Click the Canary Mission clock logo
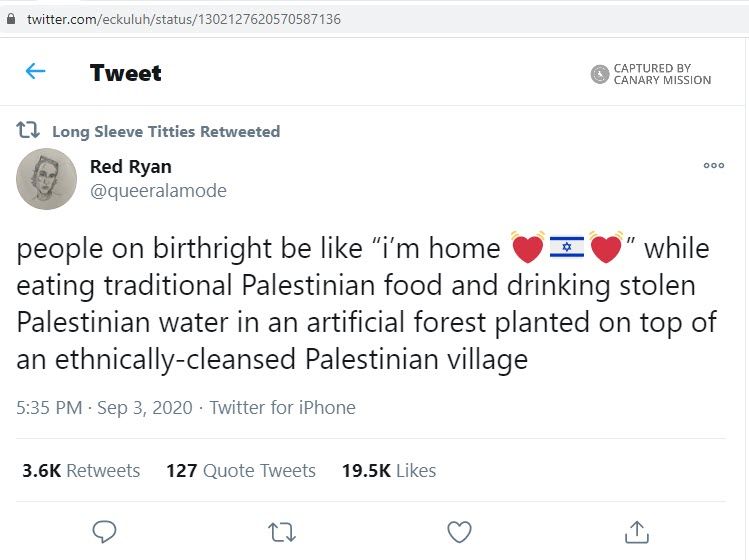Viewport: 749px width, 560px height. point(600,74)
